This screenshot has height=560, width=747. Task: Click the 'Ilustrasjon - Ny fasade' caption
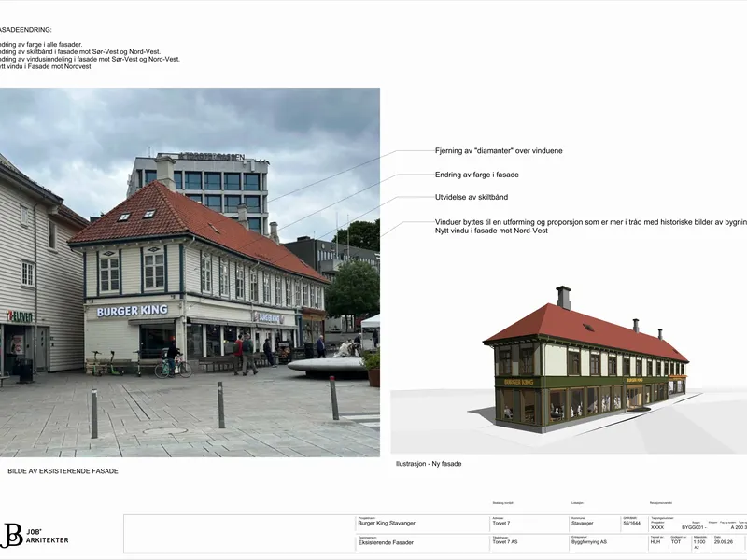point(429,464)
